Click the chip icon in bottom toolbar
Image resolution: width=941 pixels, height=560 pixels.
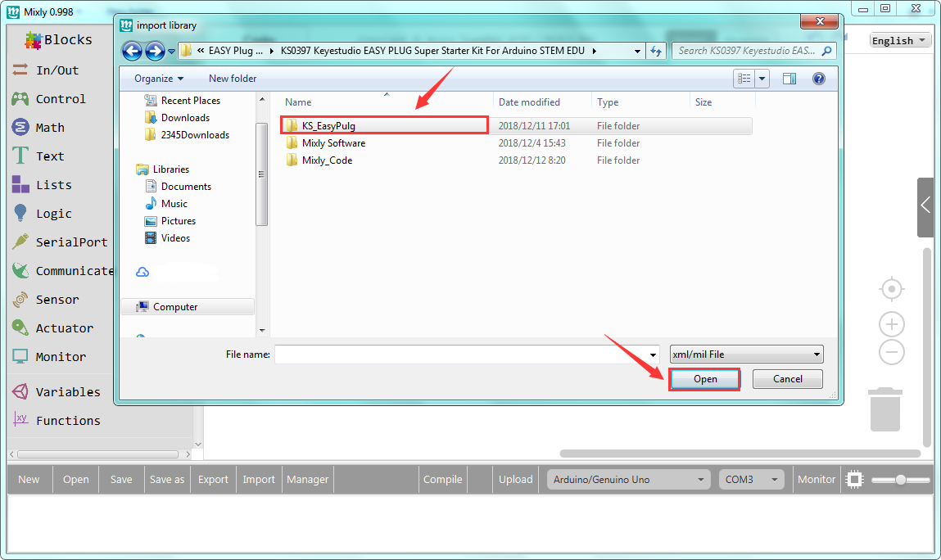pos(854,480)
